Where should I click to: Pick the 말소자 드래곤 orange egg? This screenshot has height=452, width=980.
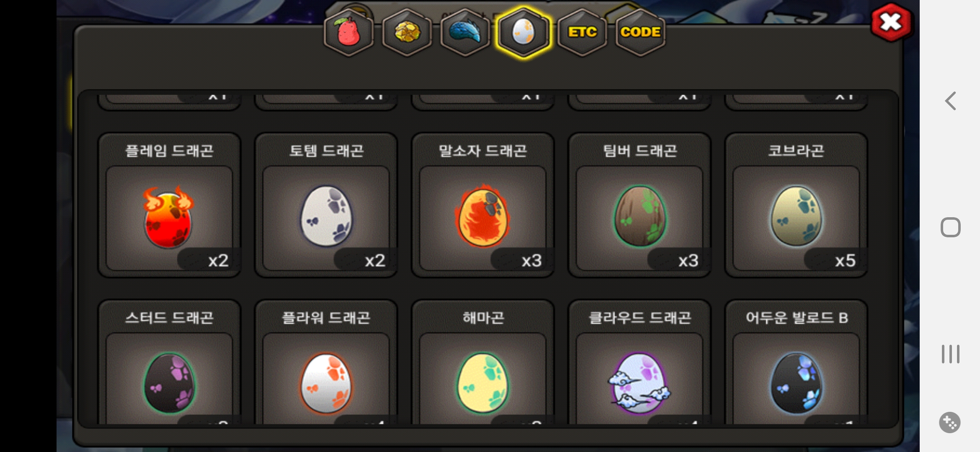click(x=483, y=205)
